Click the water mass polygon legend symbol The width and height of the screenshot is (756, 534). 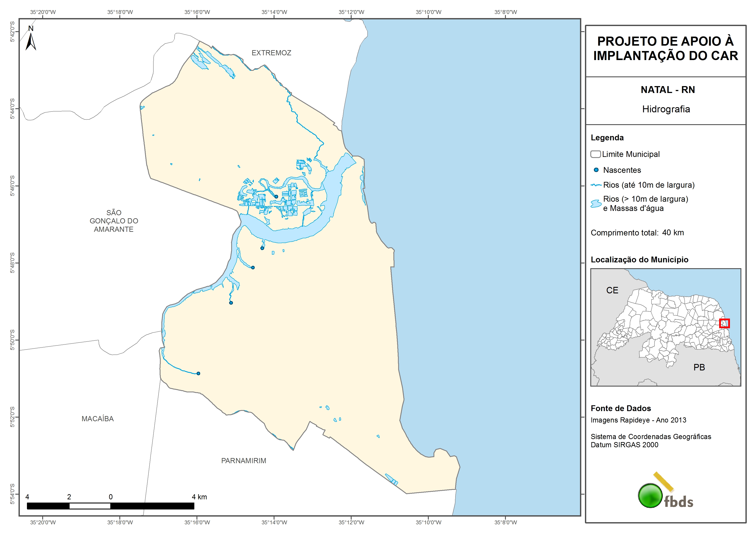tap(596, 204)
